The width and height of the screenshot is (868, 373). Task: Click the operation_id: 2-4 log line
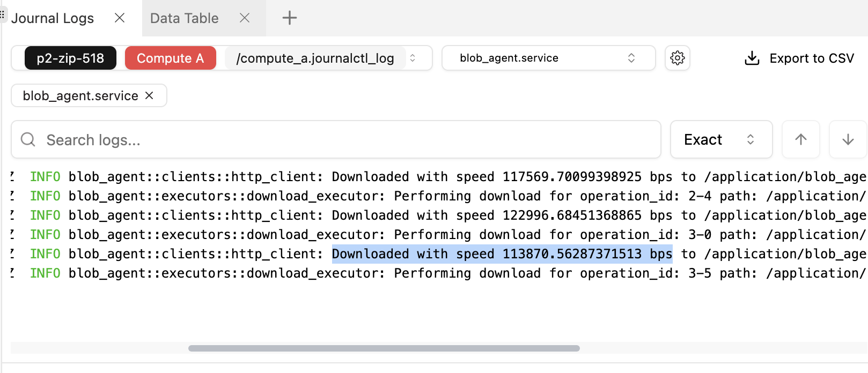point(438,196)
